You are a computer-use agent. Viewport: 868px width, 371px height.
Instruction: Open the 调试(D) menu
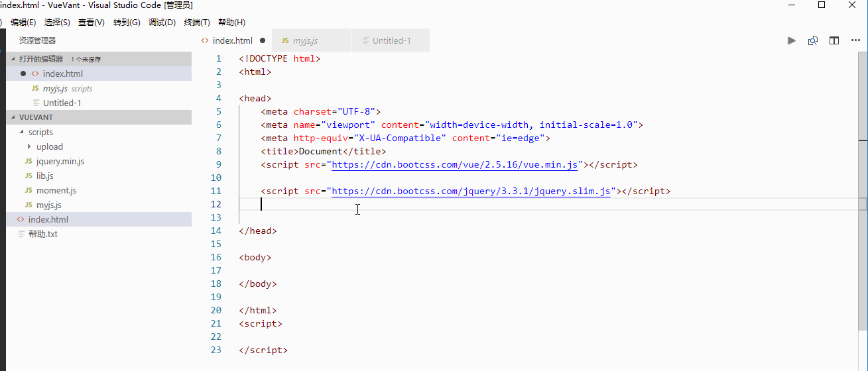[x=162, y=23]
